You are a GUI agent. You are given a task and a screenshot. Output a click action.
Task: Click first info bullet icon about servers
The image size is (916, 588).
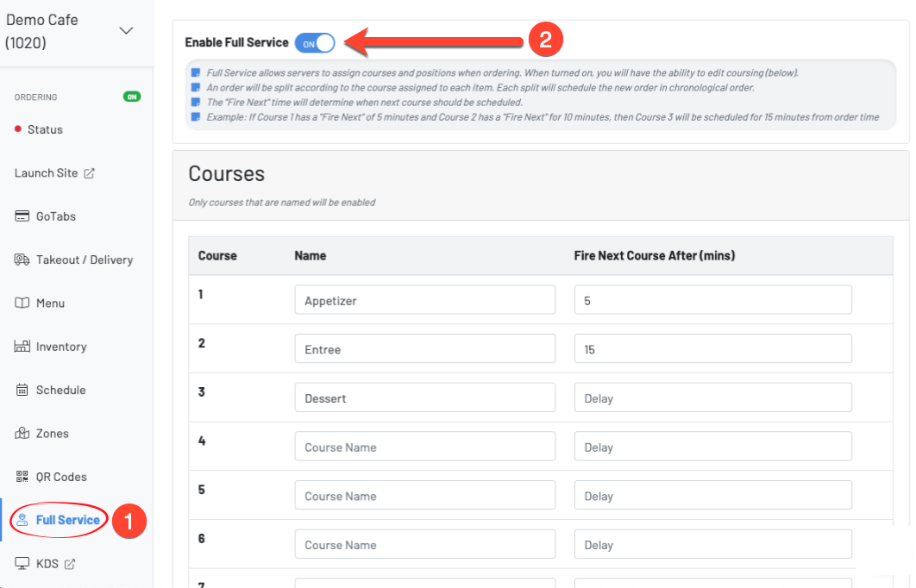click(196, 73)
